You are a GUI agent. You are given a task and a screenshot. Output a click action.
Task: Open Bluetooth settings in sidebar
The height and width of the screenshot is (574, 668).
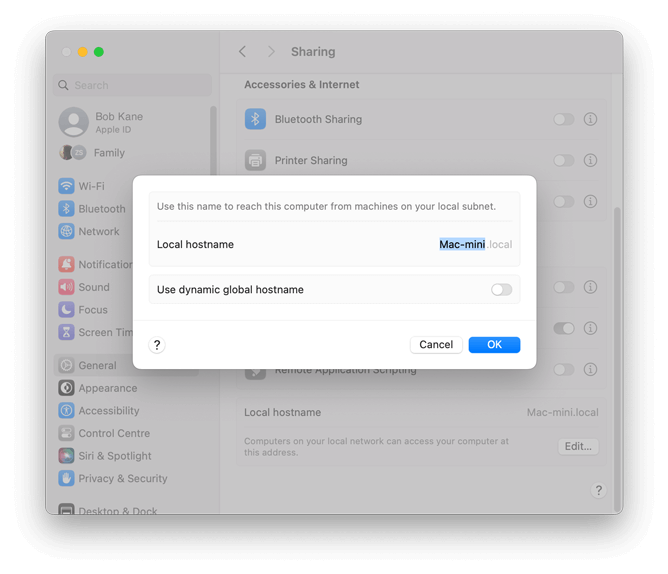pos(92,209)
